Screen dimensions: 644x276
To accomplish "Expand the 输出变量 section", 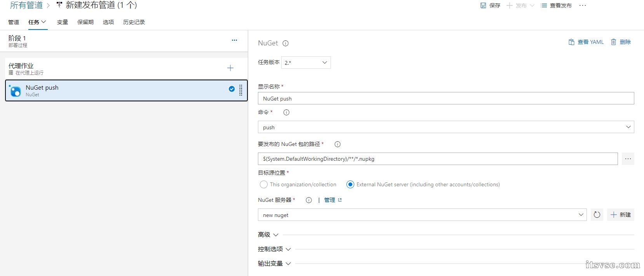I will [x=274, y=264].
